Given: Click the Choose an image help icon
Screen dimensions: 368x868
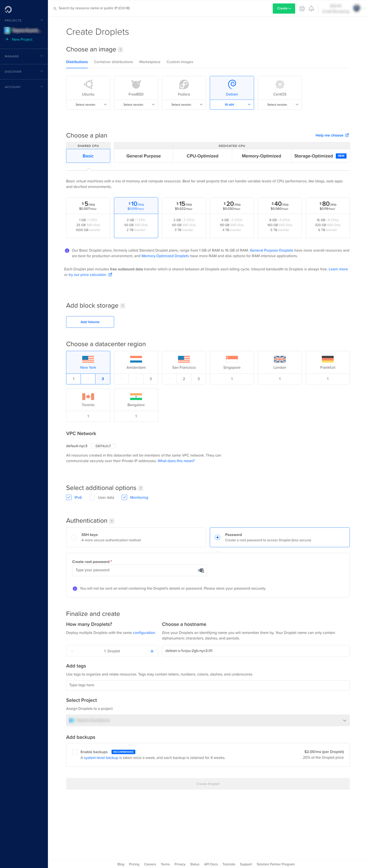Looking at the screenshot, I should pos(120,50).
